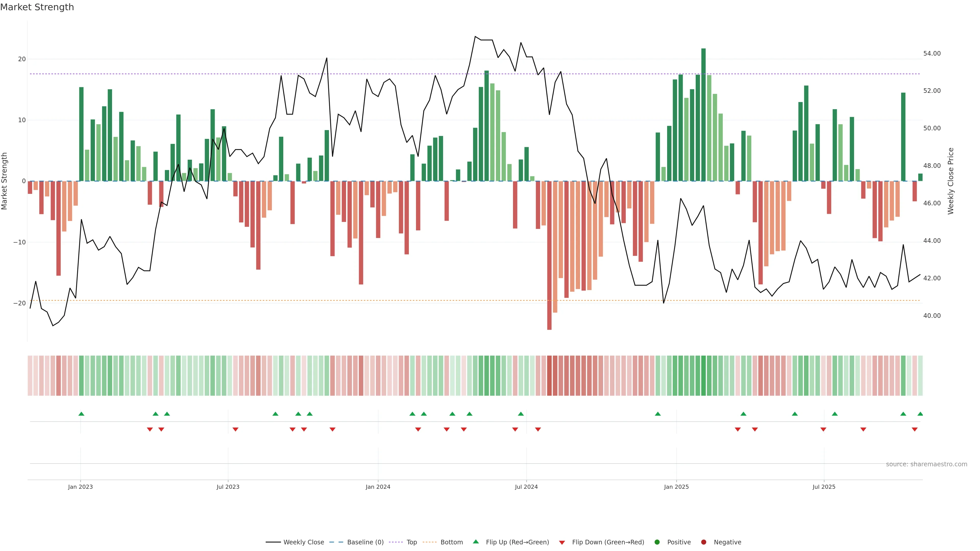
Task: Click the source: sharemaestro.com text
Action: click(x=926, y=464)
